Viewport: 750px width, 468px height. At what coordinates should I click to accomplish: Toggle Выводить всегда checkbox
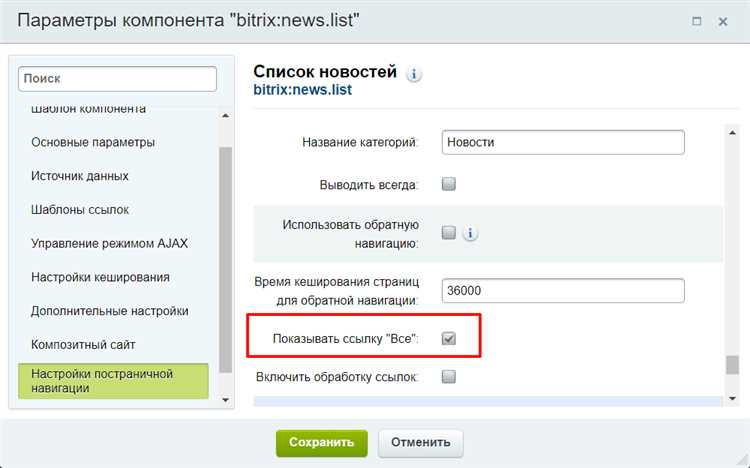click(x=449, y=184)
